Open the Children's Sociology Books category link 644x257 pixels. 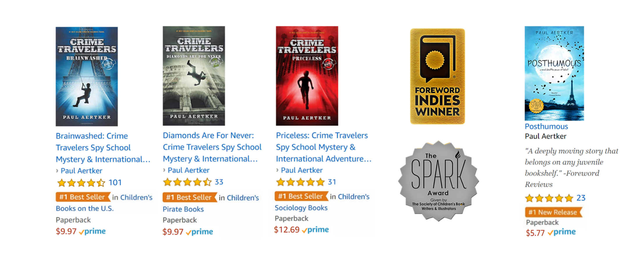tap(301, 208)
